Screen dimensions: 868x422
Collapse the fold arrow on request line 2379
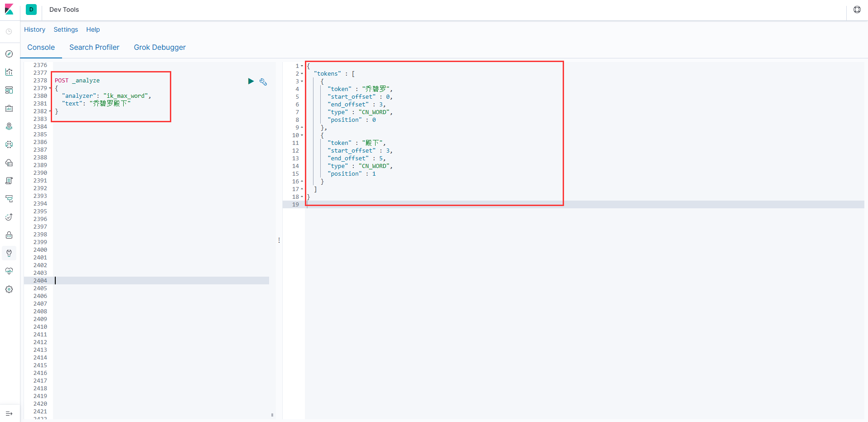(x=50, y=88)
